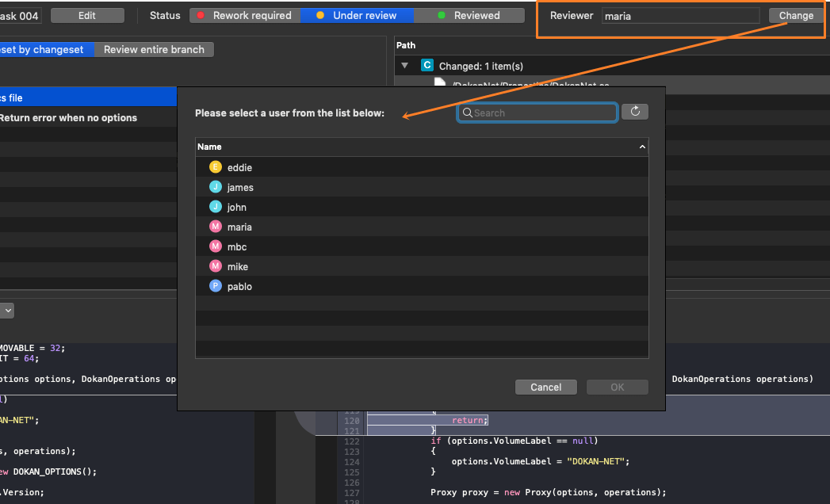Click the Edit button

87,15
